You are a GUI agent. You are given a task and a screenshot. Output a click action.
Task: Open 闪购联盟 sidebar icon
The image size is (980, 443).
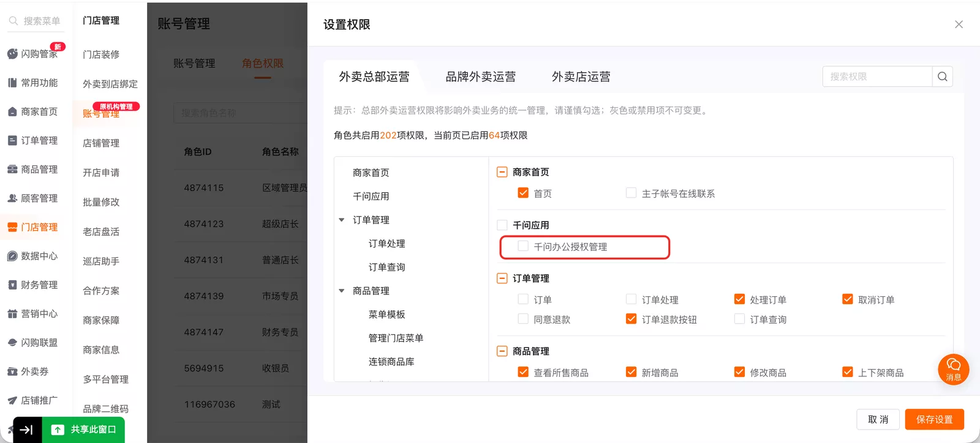pyautogui.click(x=12, y=343)
